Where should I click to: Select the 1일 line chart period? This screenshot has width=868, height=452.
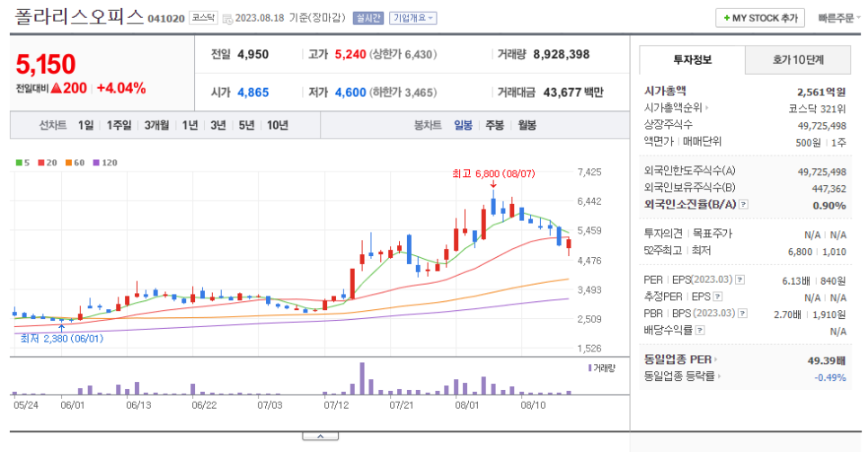85,125
